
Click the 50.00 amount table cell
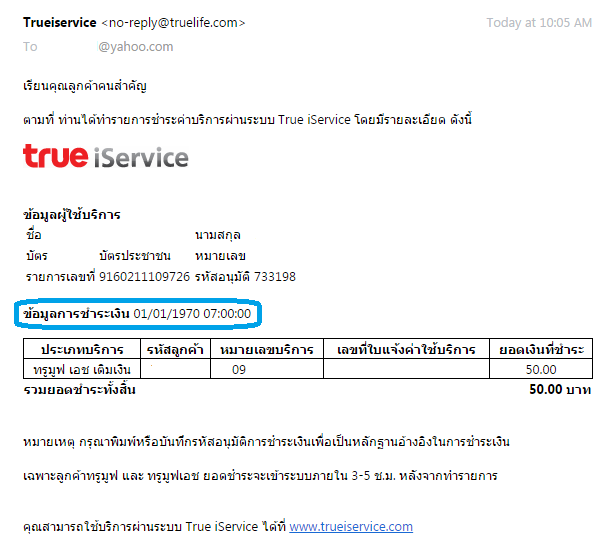[541, 369]
